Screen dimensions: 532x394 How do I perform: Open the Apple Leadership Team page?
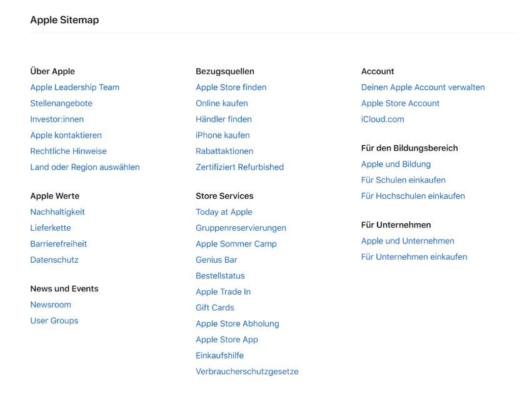click(74, 87)
